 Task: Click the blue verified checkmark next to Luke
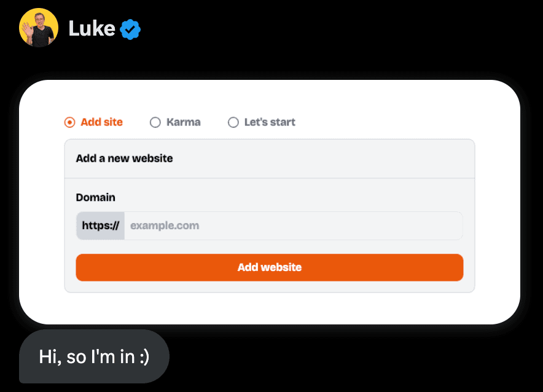(x=129, y=28)
